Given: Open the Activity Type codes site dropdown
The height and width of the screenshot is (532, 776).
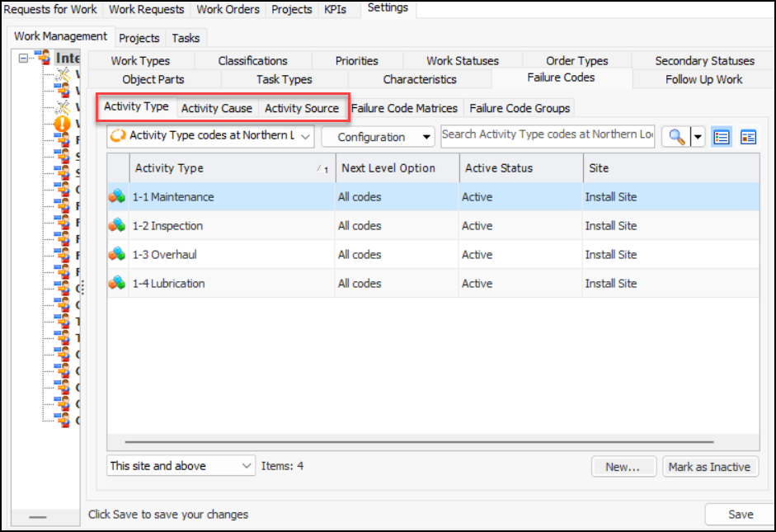Looking at the screenshot, I should pyautogui.click(x=210, y=136).
